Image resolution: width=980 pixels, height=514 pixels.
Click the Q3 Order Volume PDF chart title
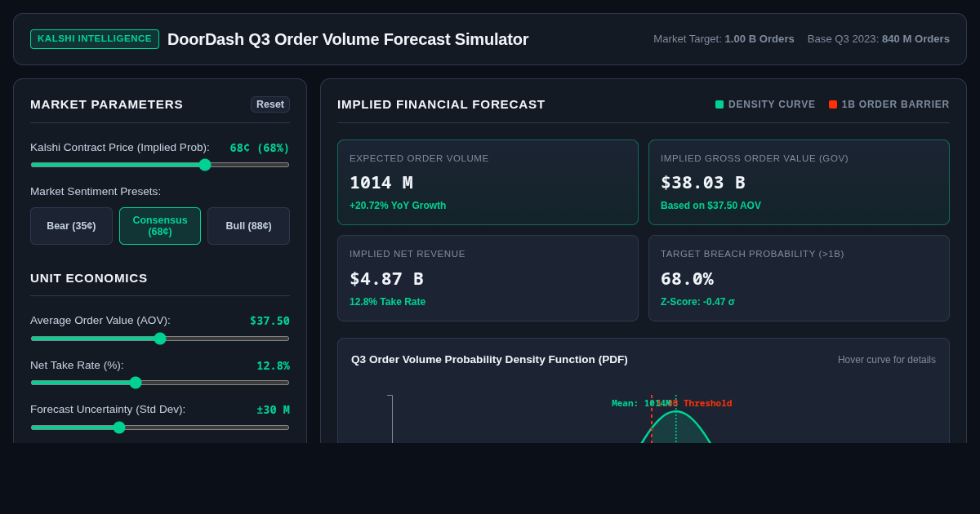pos(489,360)
